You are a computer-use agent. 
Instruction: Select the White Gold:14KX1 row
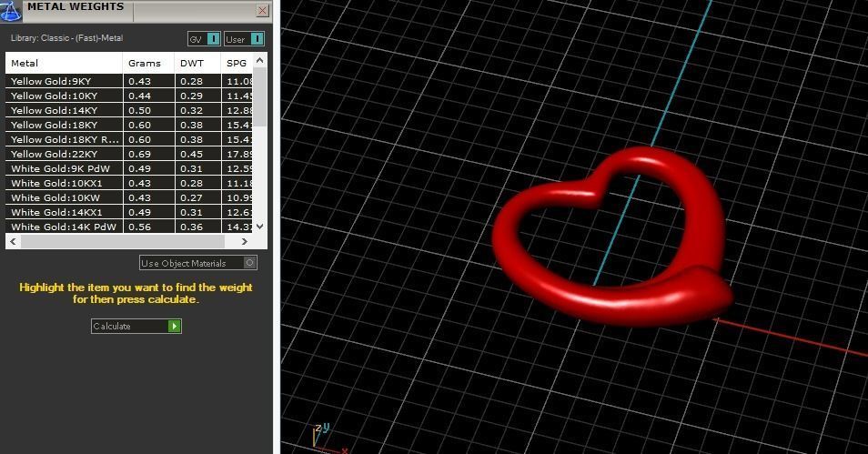(x=129, y=212)
